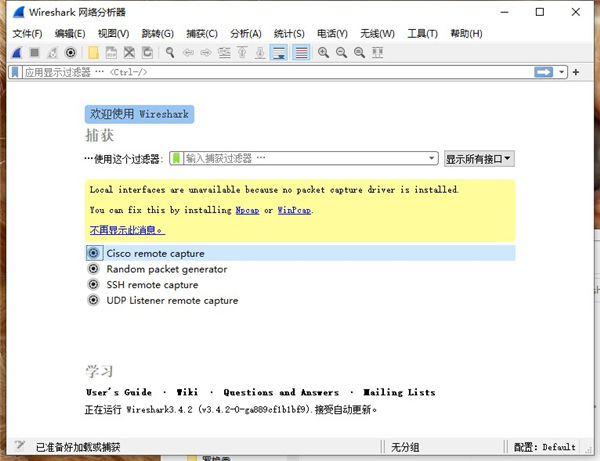The image size is (600, 461).
Task: Open the 文件(F) menu
Action: point(27,34)
